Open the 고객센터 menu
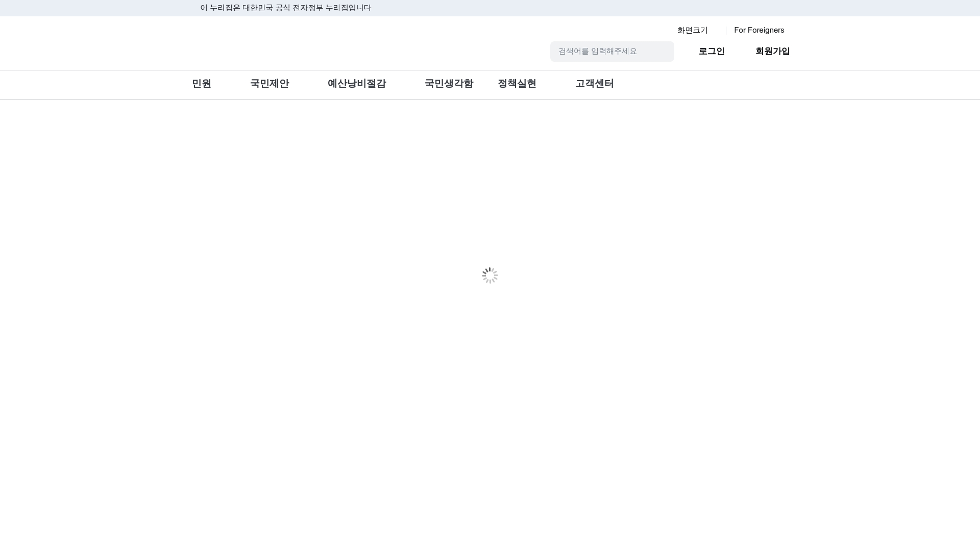This screenshot has height=551, width=980. pyautogui.click(x=594, y=84)
